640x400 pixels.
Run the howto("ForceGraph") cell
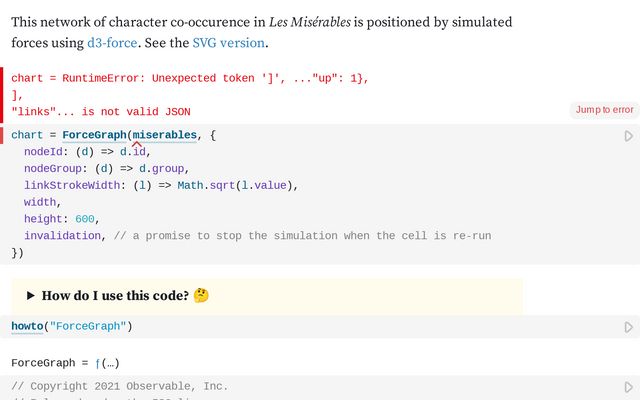[x=629, y=327]
